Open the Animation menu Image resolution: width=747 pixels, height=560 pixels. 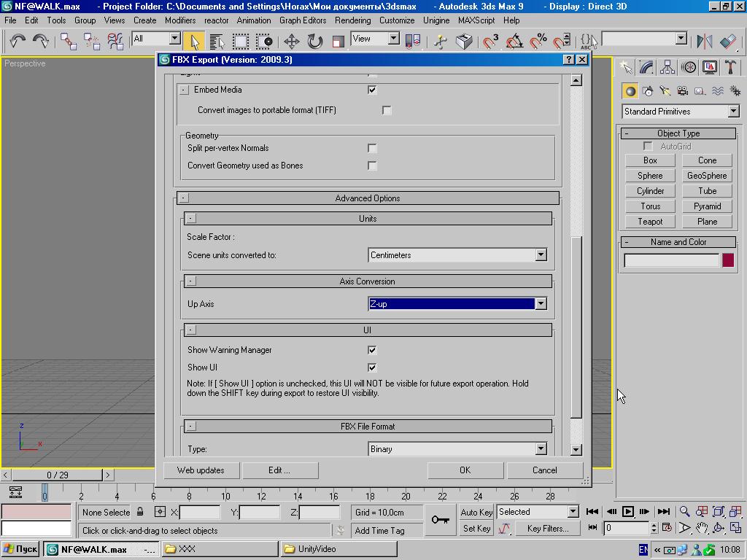click(253, 20)
